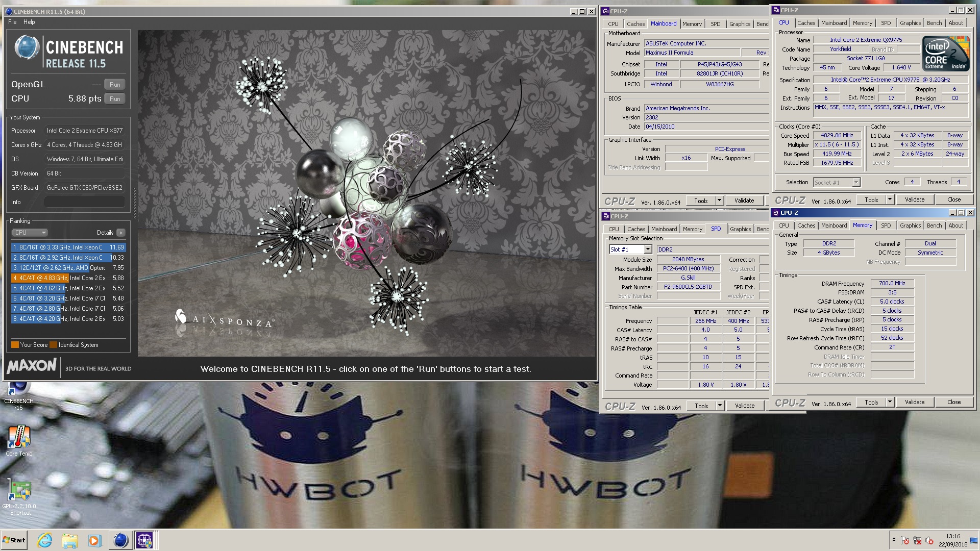
Task: Click Validate in CPU-Z CPU window
Action: (914, 200)
